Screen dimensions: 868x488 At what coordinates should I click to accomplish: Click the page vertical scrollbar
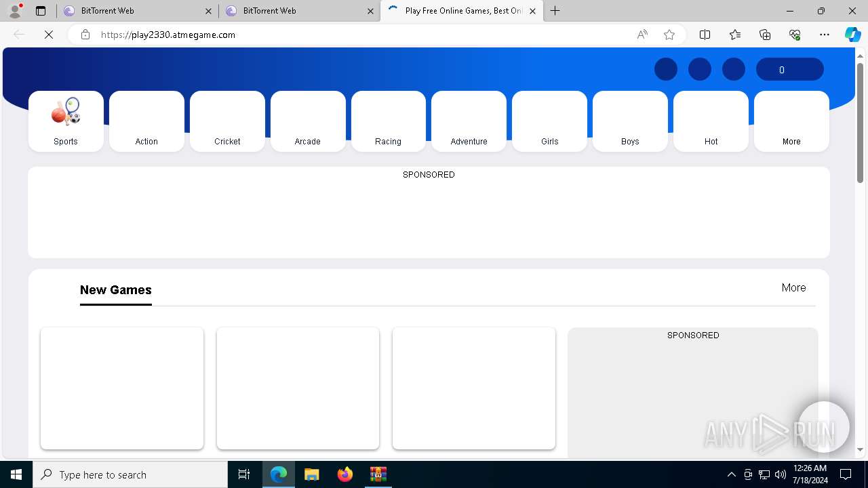point(861,122)
